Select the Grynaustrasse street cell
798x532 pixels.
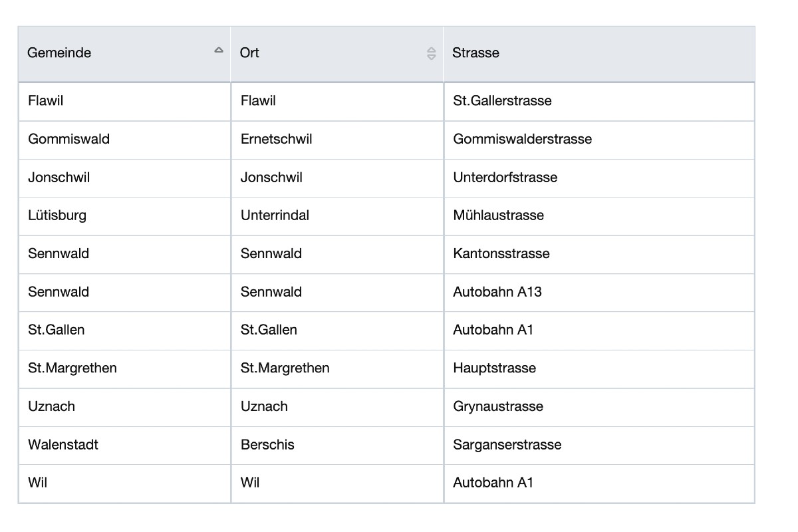[498, 406]
